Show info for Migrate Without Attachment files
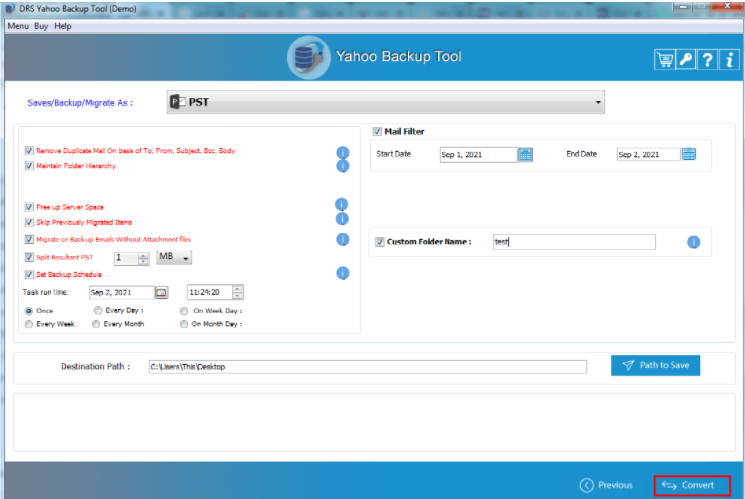The height and width of the screenshot is (499, 745). (x=343, y=239)
